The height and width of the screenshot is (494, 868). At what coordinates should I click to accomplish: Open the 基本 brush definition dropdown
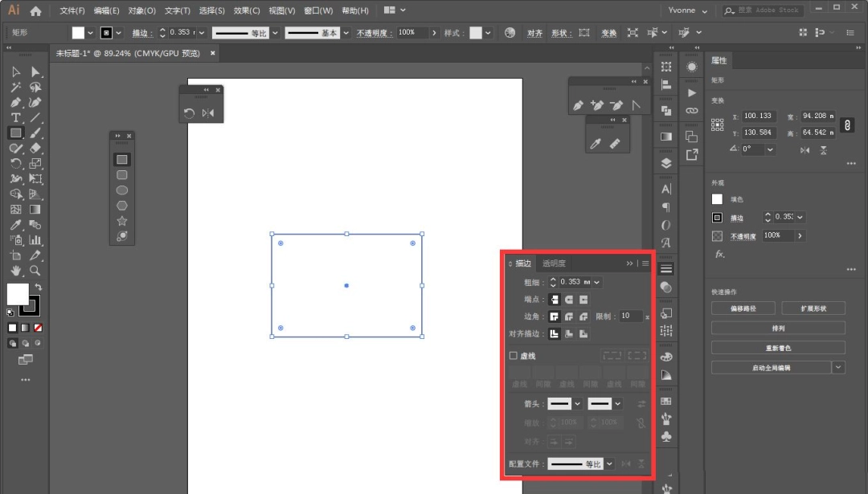pos(346,33)
